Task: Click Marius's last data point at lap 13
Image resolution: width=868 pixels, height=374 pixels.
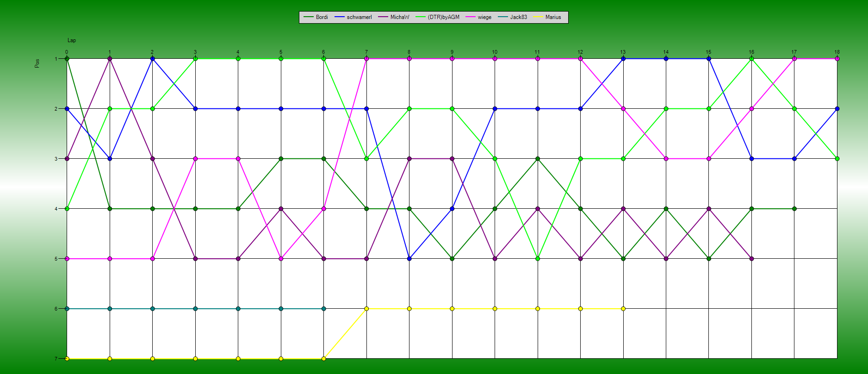Action: tap(623, 309)
